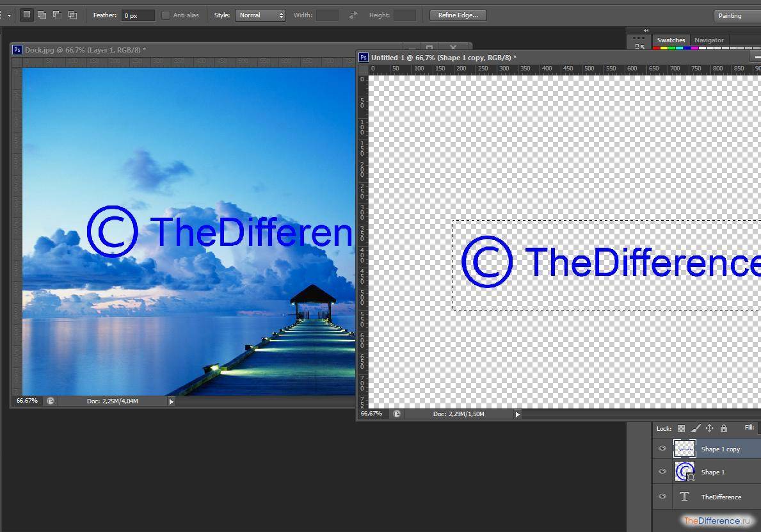Hide the Shape 1 layer
Viewport: 761px width, 532px height.
pyautogui.click(x=662, y=471)
